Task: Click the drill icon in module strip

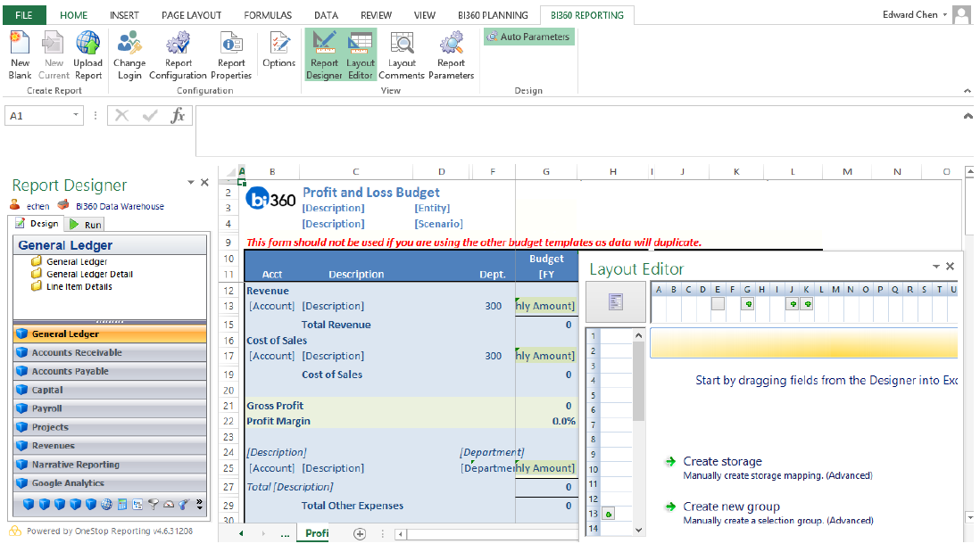Action: (x=184, y=504)
